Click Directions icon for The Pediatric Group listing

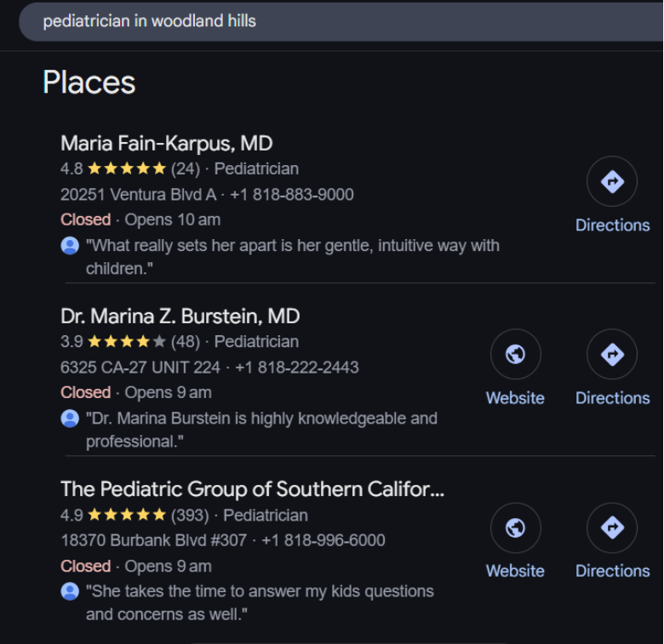point(612,527)
